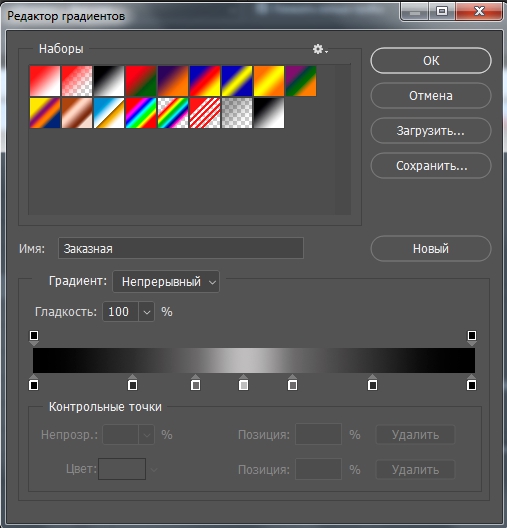Focus the Имя field containing Заказная
Viewport: 507px width, 528px height.
(181, 248)
